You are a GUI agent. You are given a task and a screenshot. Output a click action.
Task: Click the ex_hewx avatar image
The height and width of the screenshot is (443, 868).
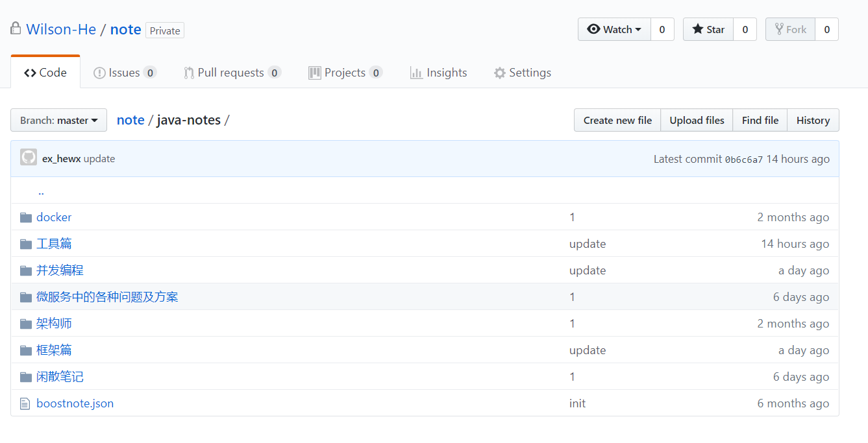[x=29, y=158]
